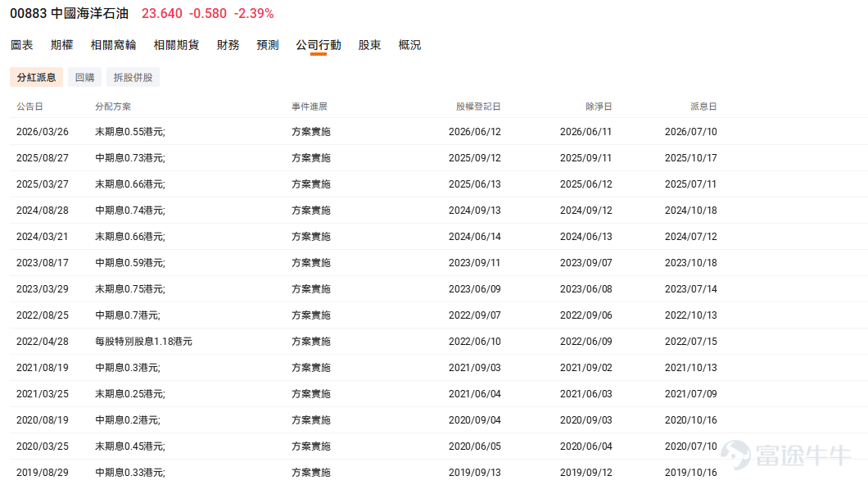Click payout date 2020/10/16

[691, 419]
